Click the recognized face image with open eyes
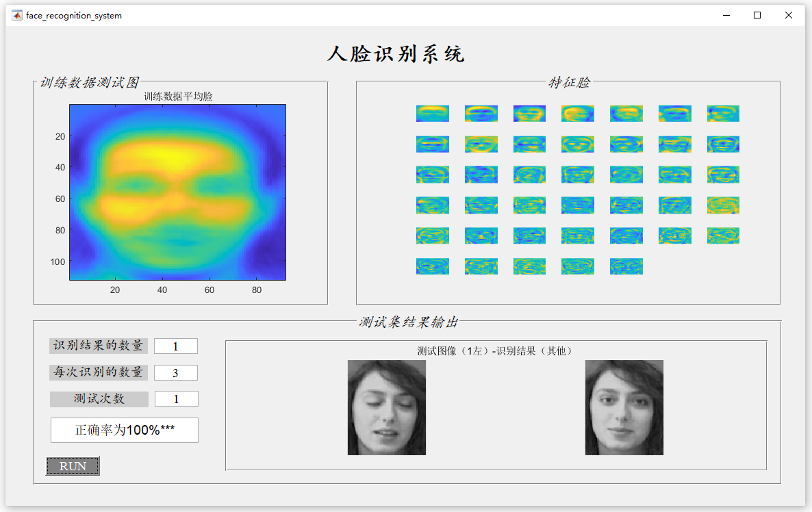The image size is (812, 512). click(x=624, y=407)
